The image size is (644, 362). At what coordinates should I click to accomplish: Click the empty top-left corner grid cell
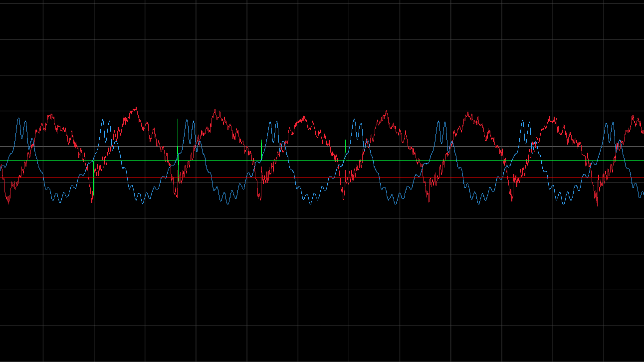point(21,20)
